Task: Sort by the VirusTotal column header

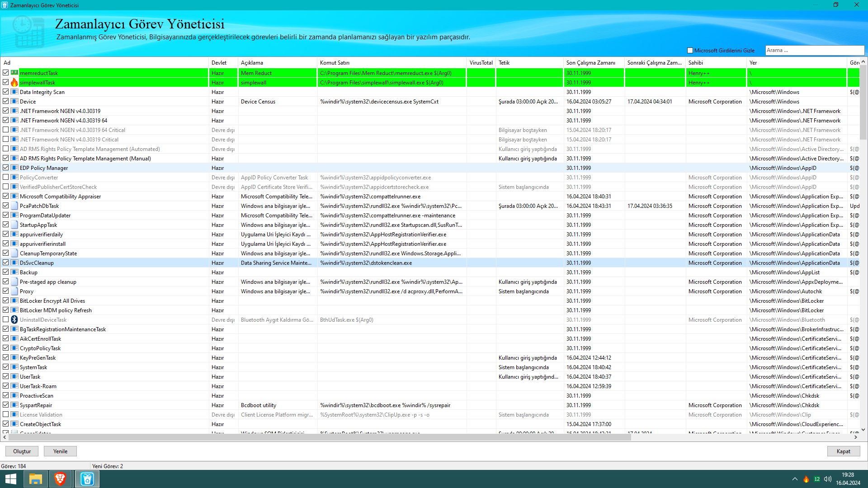Action: (x=481, y=63)
